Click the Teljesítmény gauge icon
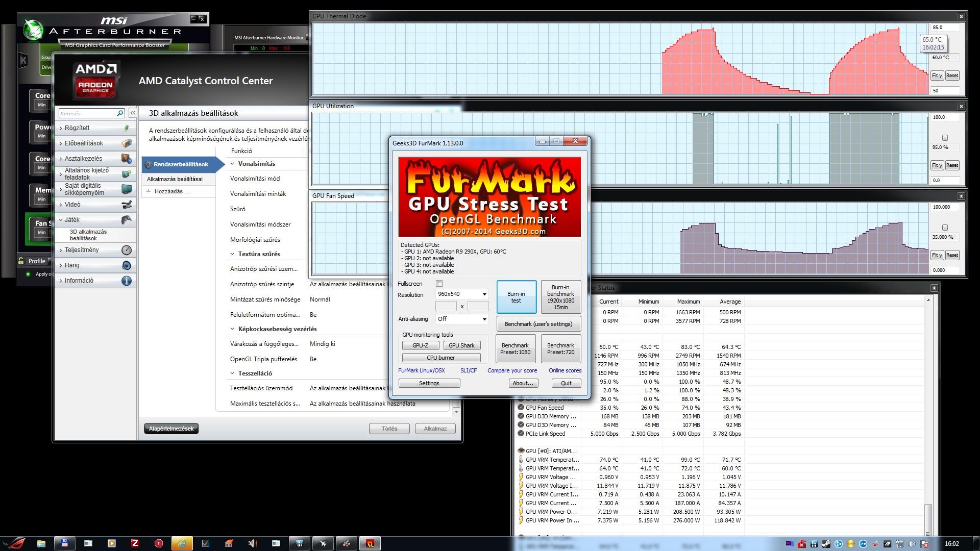 click(127, 250)
